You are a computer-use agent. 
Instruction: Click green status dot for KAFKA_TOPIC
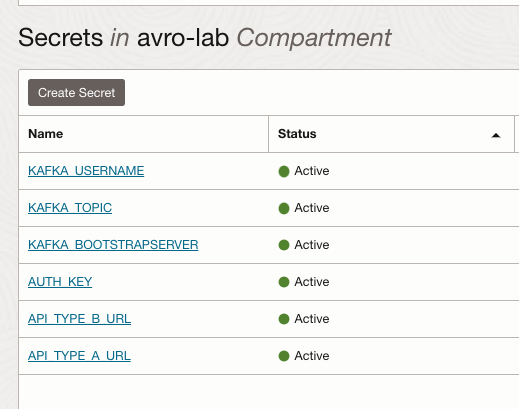[x=284, y=208]
